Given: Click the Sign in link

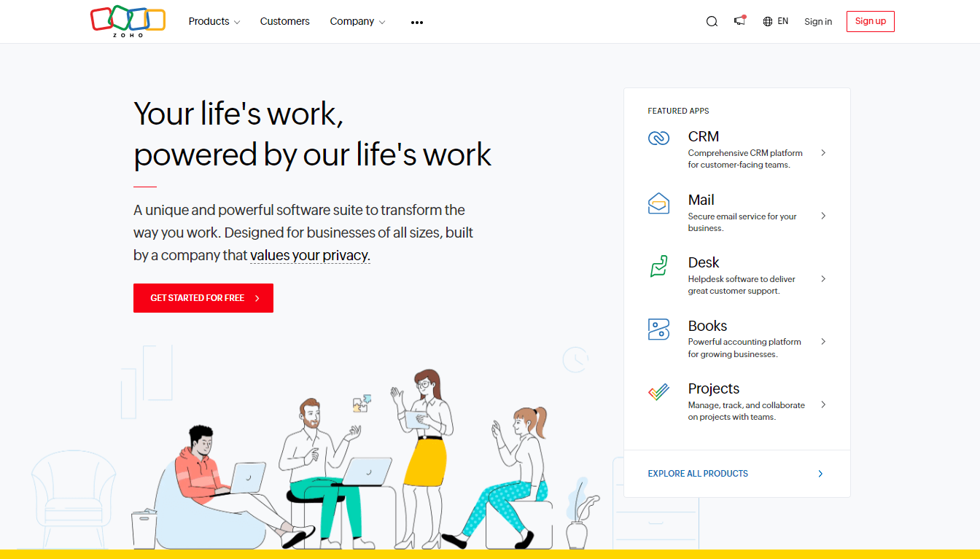Looking at the screenshot, I should click(x=818, y=22).
